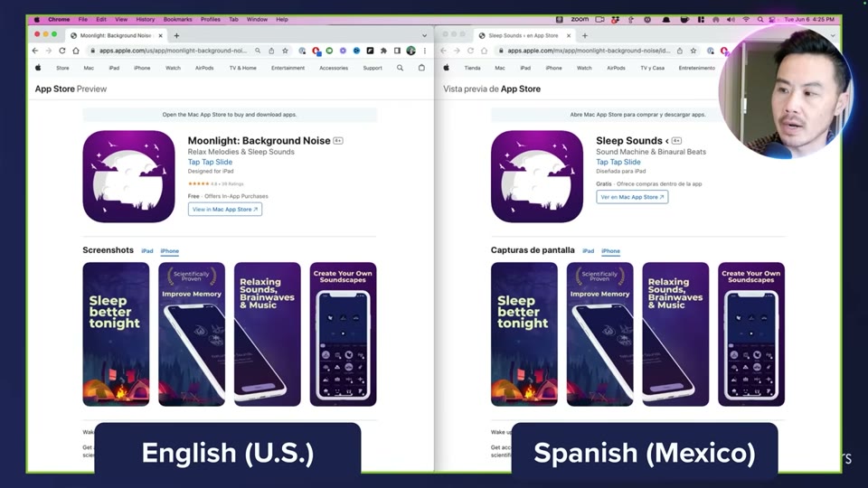The width and height of the screenshot is (868, 488).
Task: Open home page in left Chrome window
Action: (76, 51)
